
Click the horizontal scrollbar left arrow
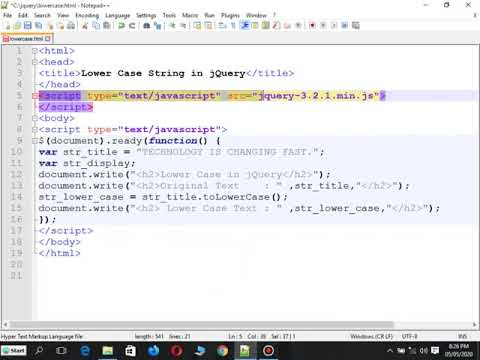click(x=5, y=324)
